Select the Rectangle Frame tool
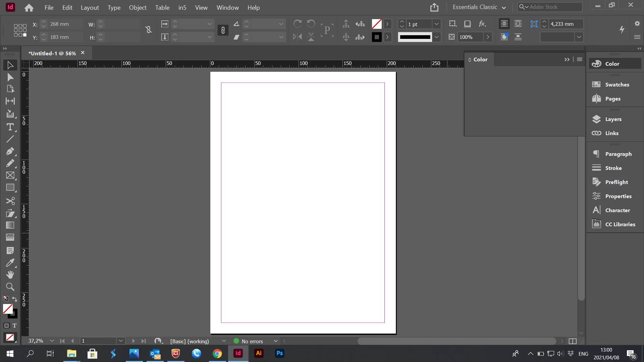Image resolution: width=644 pixels, height=362 pixels. point(10,175)
